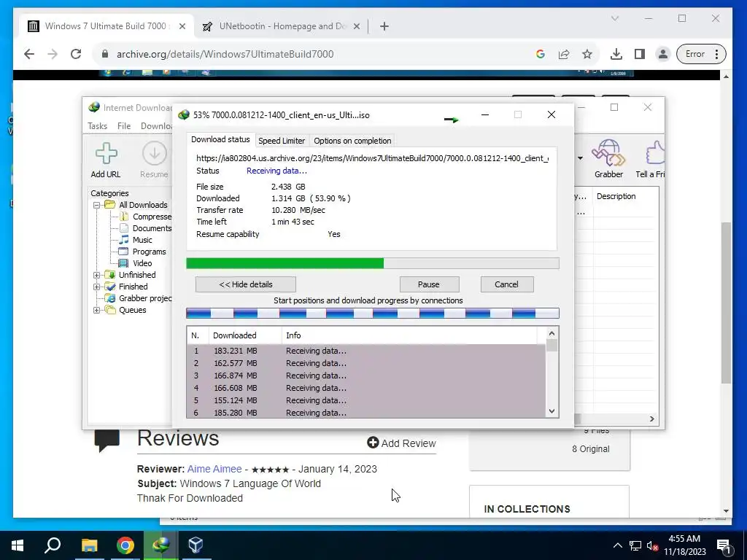747x560 pixels.
Task: Switch to Download status tab
Action: point(220,139)
